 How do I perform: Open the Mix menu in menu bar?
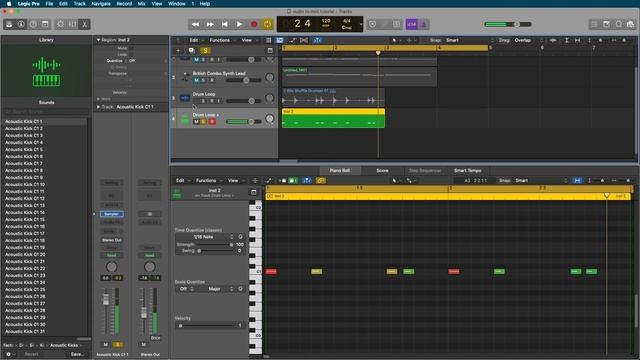[x=142, y=4]
